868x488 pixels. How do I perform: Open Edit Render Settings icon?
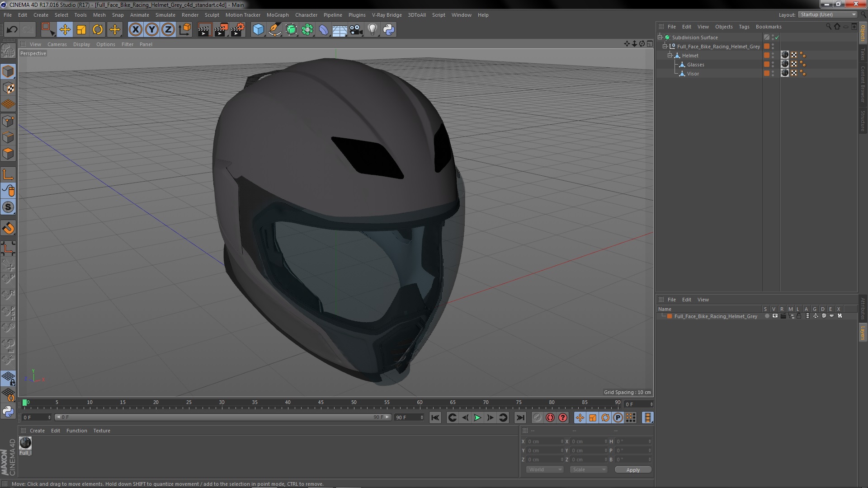click(x=238, y=30)
